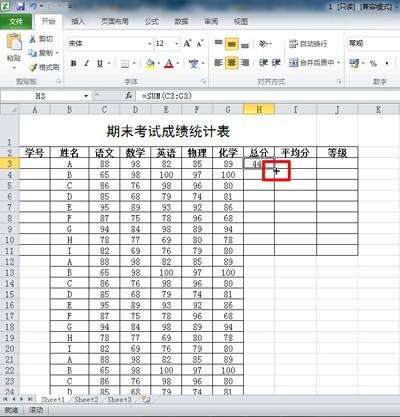Click the Undo icon in quick access toolbar

tap(33, 6)
